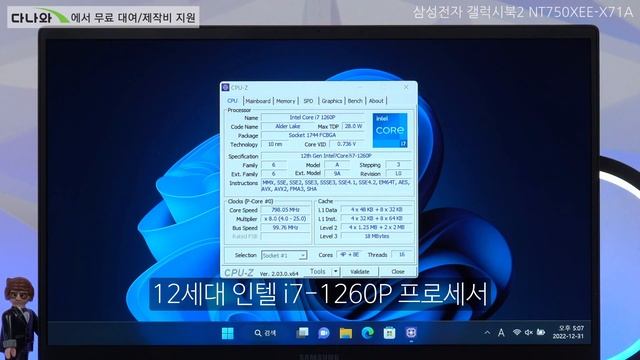Click the L1 Inst. cache value
Image resolution: width=640 pixels, height=360 pixels.
pos(376,219)
